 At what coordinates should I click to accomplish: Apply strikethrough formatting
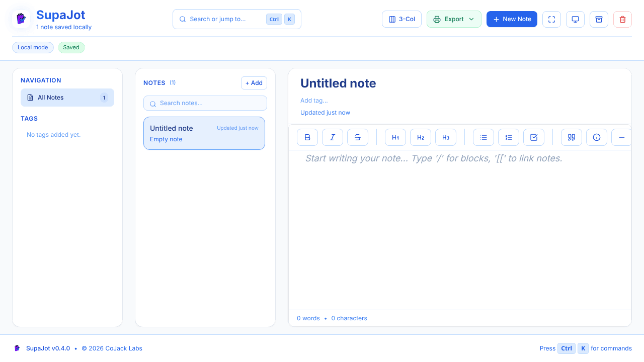click(x=358, y=137)
